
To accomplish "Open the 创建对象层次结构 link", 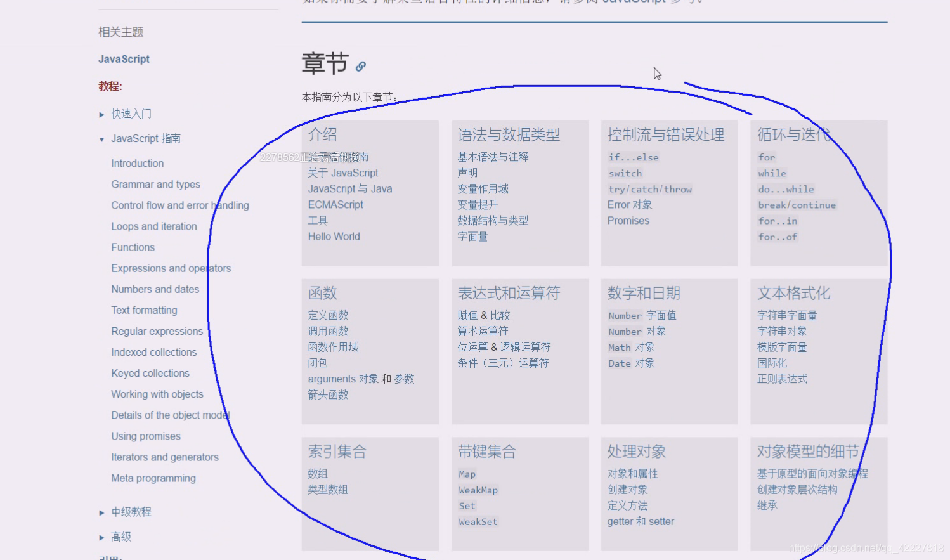I will (797, 490).
